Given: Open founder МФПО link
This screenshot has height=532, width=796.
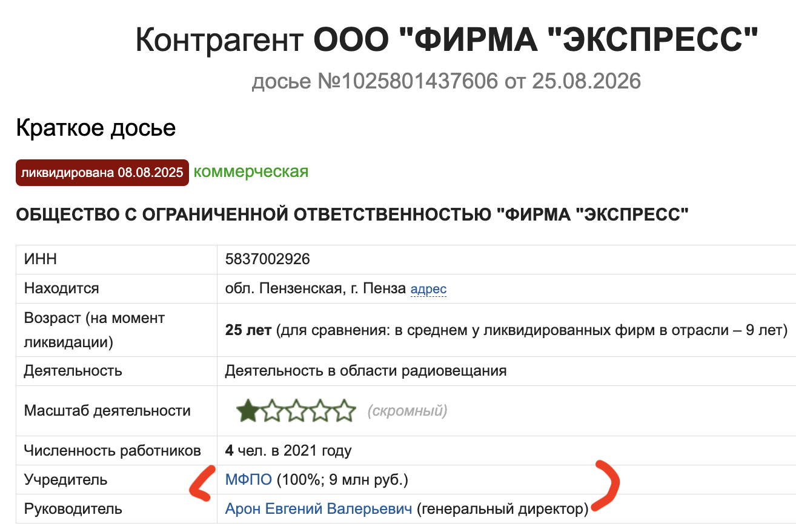Looking at the screenshot, I should [248, 480].
